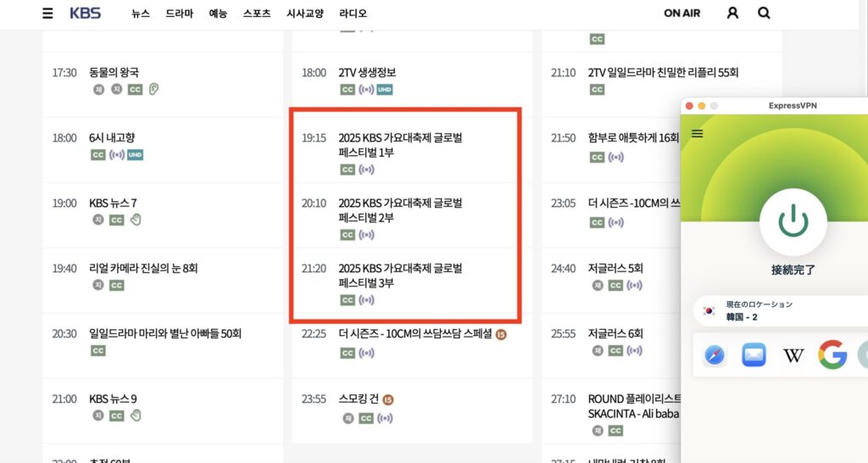Go to the 스포츠 section
Screen dimensions: 868x463
tap(257, 14)
